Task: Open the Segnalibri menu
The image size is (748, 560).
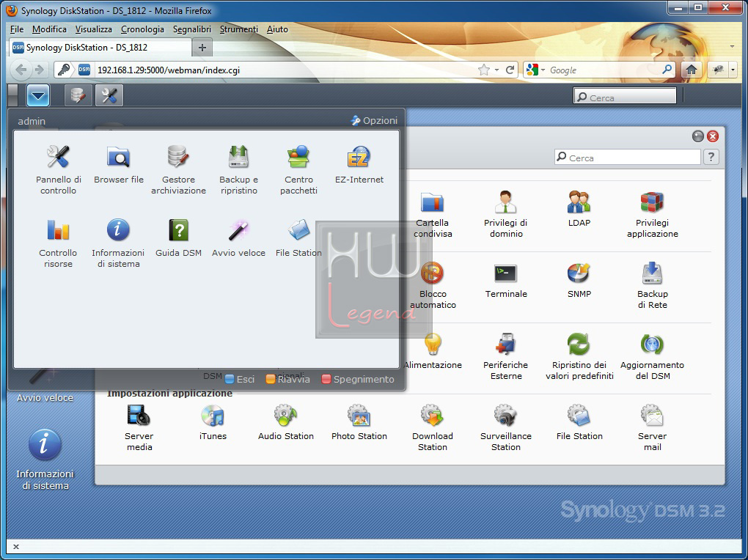Action: click(192, 29)
